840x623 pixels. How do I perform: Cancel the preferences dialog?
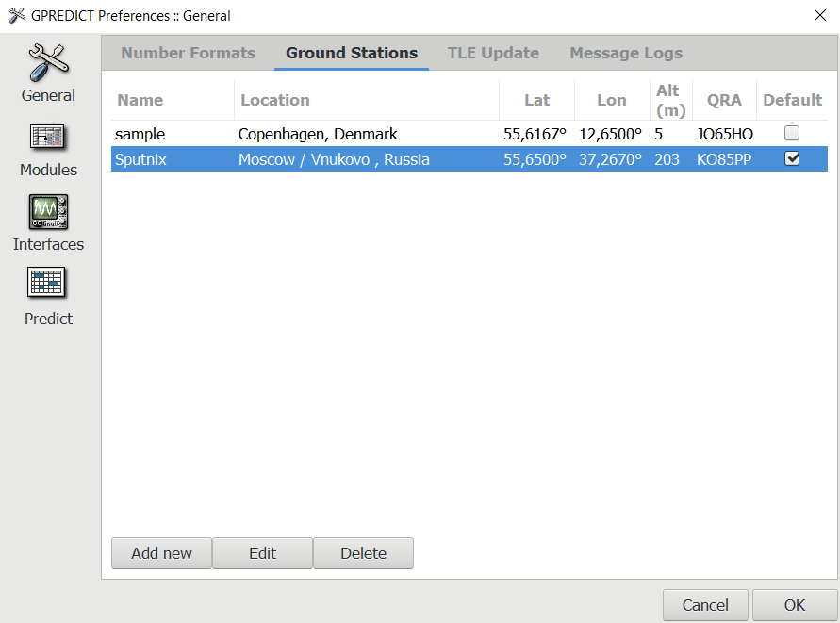coord(705,605)
